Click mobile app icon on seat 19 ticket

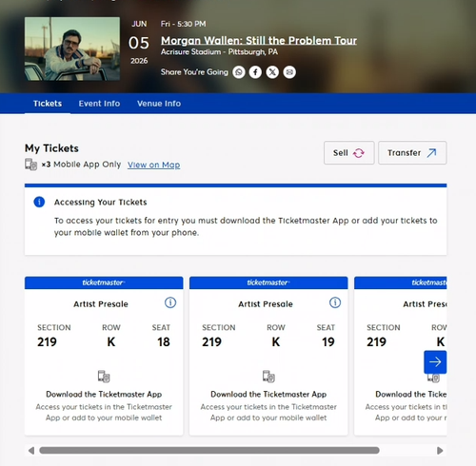tap(268, 377)
